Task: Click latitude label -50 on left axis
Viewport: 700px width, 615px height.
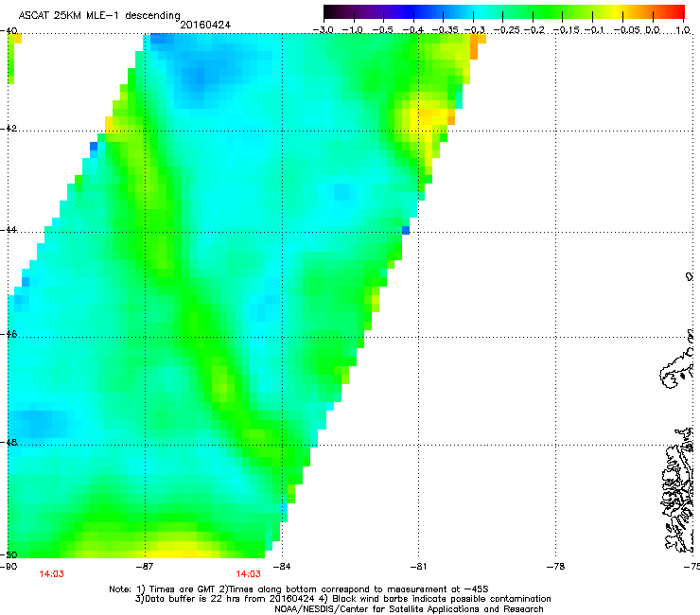Action: [9, 554]
